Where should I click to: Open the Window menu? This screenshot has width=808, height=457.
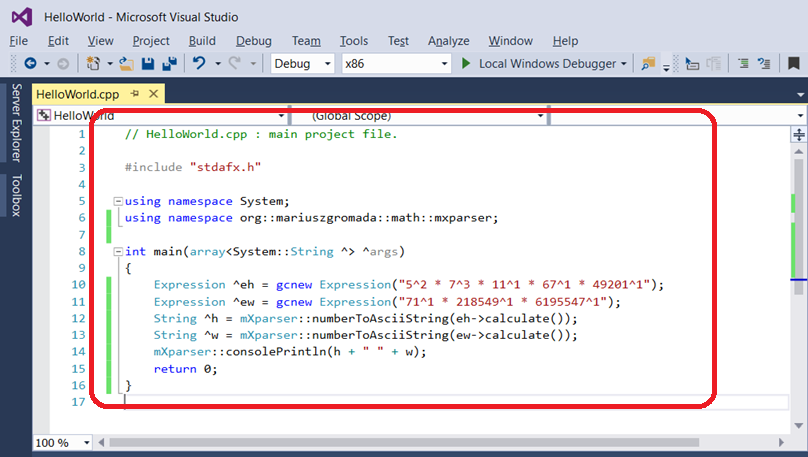point(510,41)
